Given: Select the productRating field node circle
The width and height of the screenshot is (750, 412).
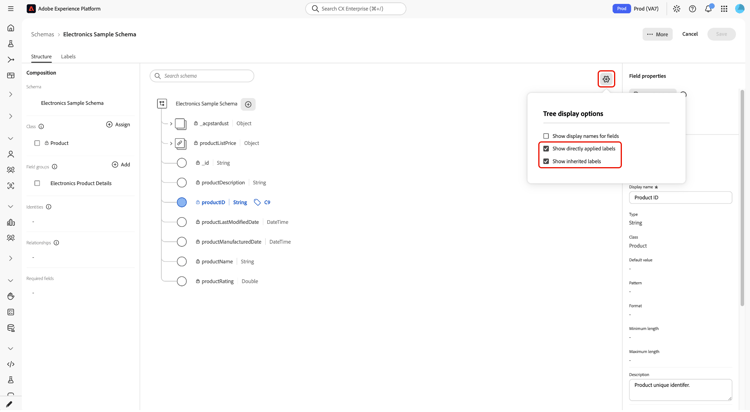Looking at the screenshot, I should click(182, 281).
